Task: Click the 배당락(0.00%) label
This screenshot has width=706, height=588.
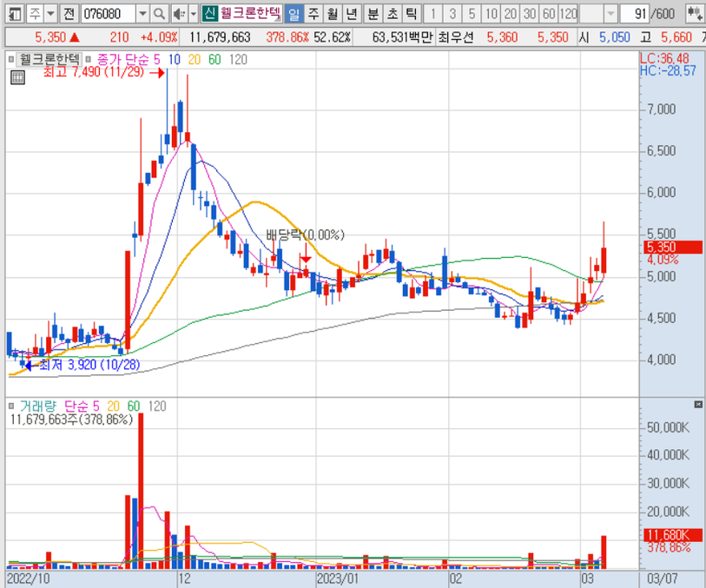Action: tap(306, 235)
